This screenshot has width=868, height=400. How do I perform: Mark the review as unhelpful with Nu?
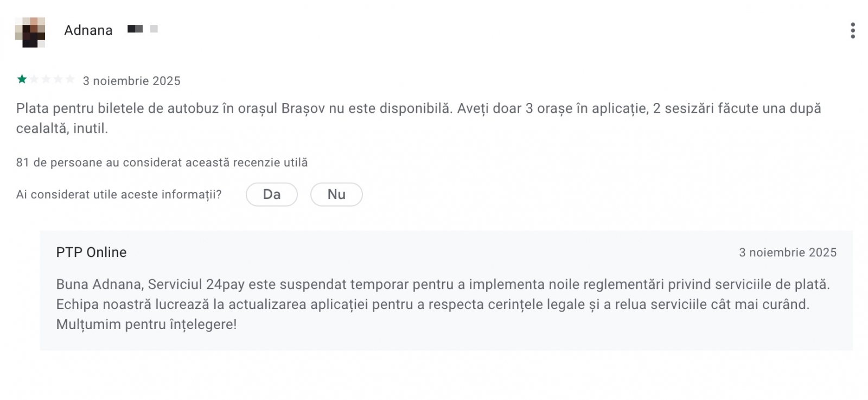pyautogui.click(x=336, y=194)
